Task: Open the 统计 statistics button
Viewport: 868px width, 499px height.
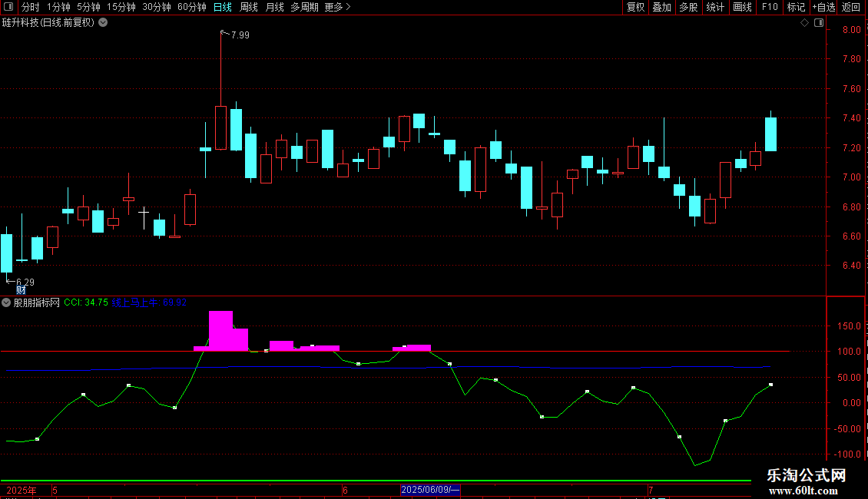Action: click(714, 7)
